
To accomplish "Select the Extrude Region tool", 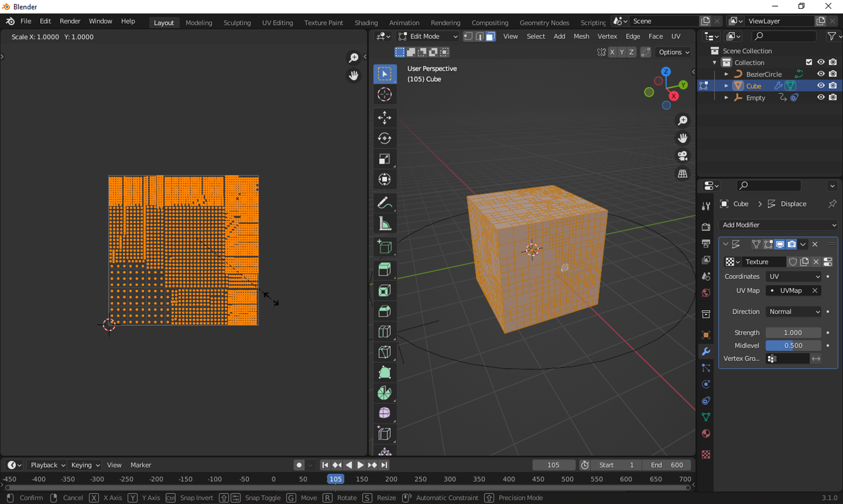I will pos(385,270).
